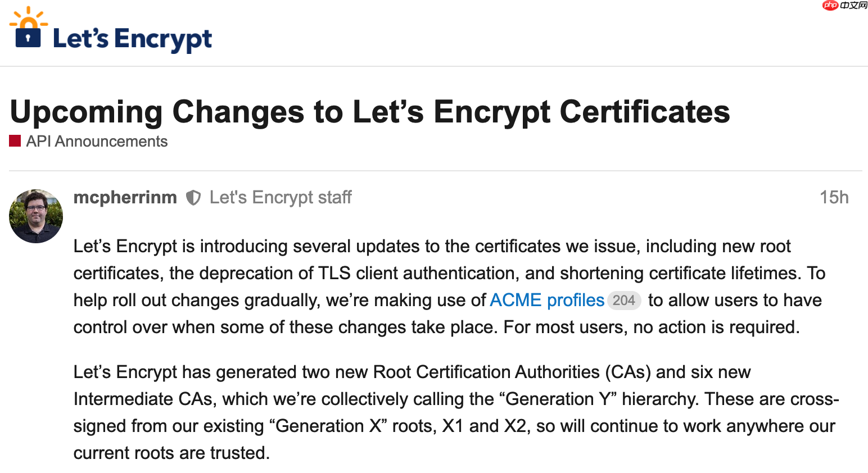The image size is (868, 473).
Task: Click the Let's Encrypt wordmark in the header
Action: click(132, 38)
